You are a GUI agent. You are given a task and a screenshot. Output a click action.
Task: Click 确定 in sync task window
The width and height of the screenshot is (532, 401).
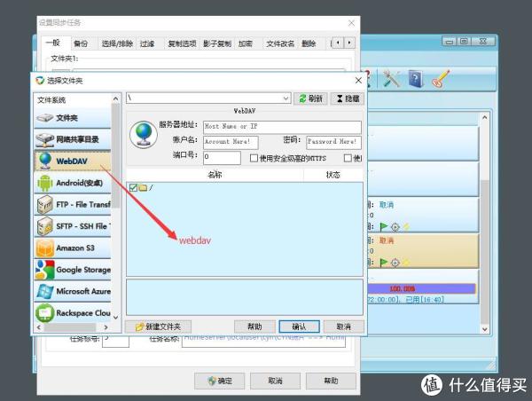220,381
